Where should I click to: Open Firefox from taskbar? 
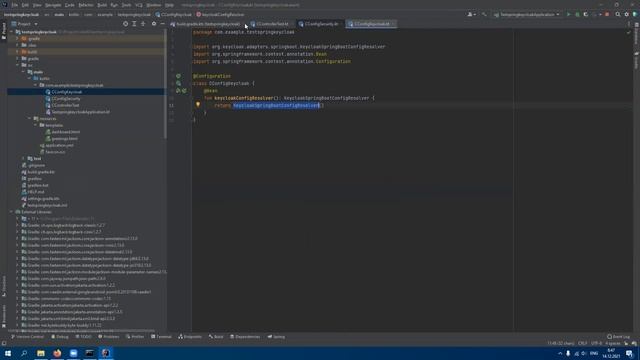click(x=57, y=353)
